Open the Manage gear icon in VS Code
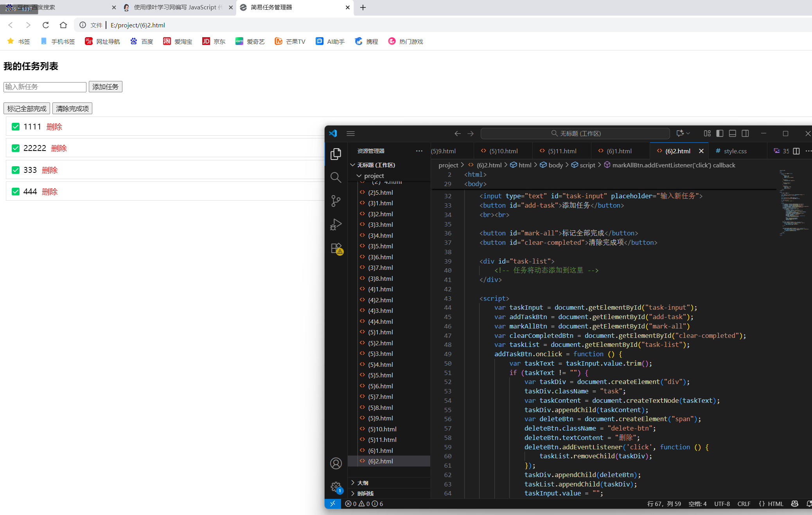The width and height of the screenshot is (812, 515). tap(336, 487)
